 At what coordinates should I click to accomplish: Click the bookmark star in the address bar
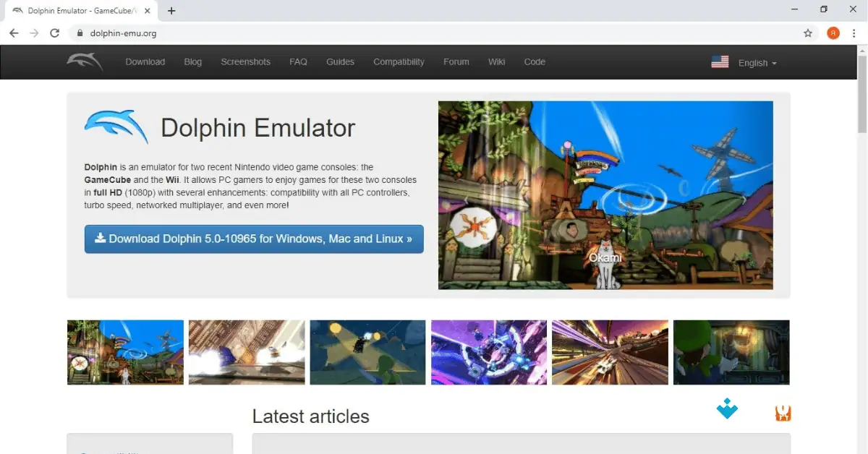(808, 33)
